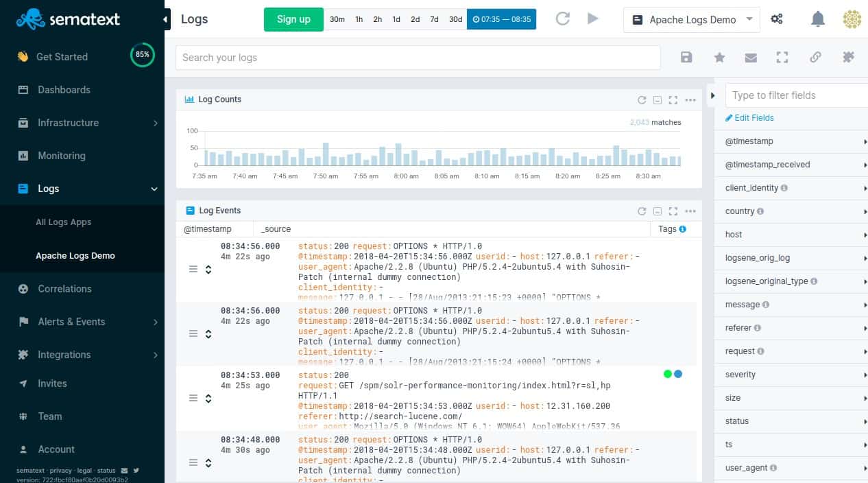
Task: Open Log Counts more options menu
Action: coord(690,99)
